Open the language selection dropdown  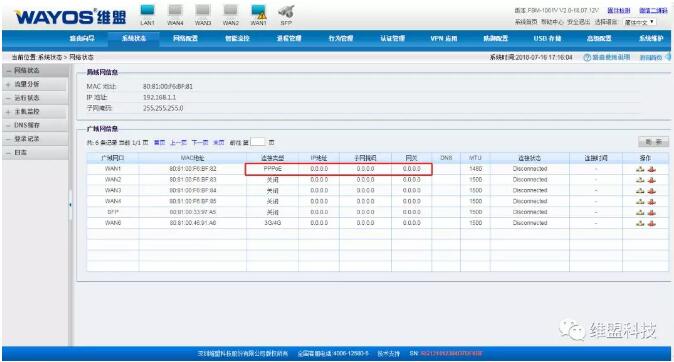tap(640, 22)
